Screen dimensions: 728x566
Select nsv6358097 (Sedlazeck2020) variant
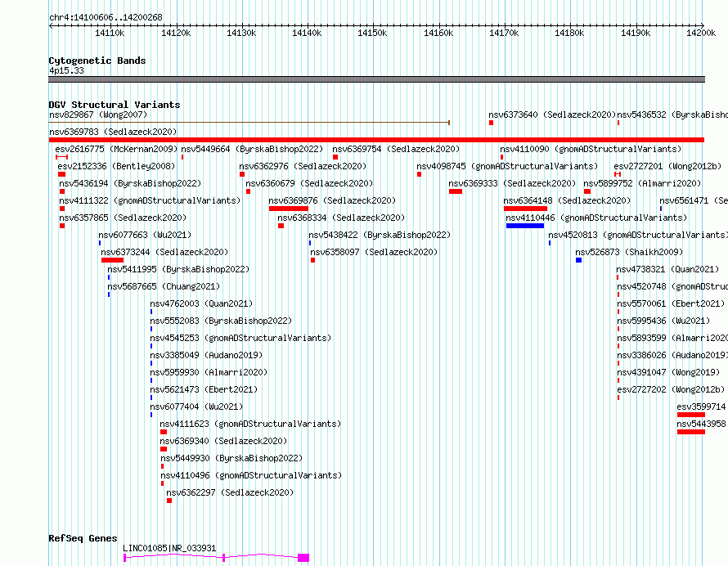[374, 252]
